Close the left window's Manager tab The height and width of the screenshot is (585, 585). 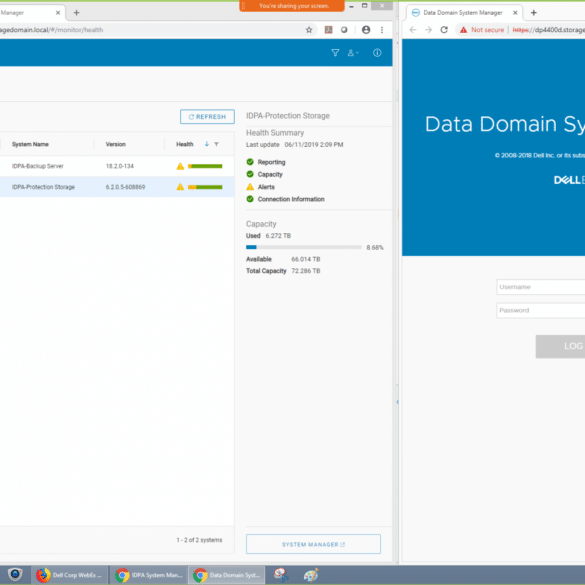[58, 13]
